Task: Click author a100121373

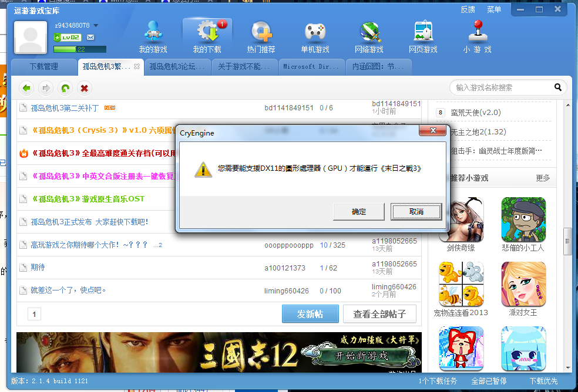Action: click(285, 268)
